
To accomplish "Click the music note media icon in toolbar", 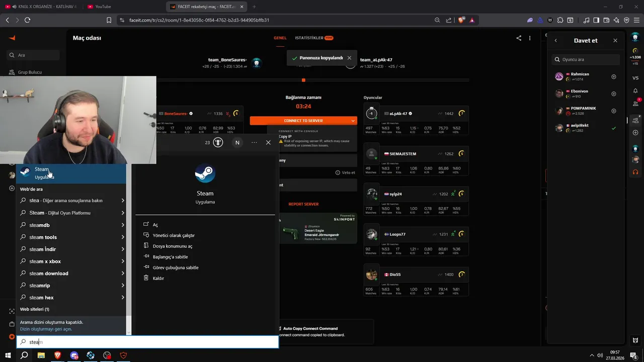I will coord(586,20).
